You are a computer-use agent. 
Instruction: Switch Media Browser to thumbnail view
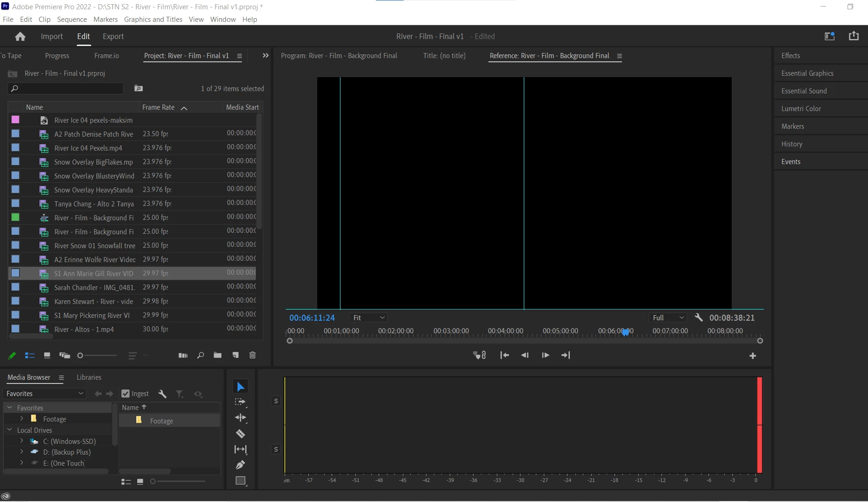(x=140, y=482)
